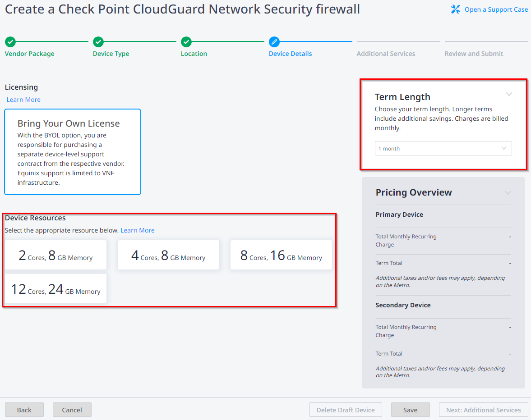Click the Primary Device Term Total label

click(389, 263)
